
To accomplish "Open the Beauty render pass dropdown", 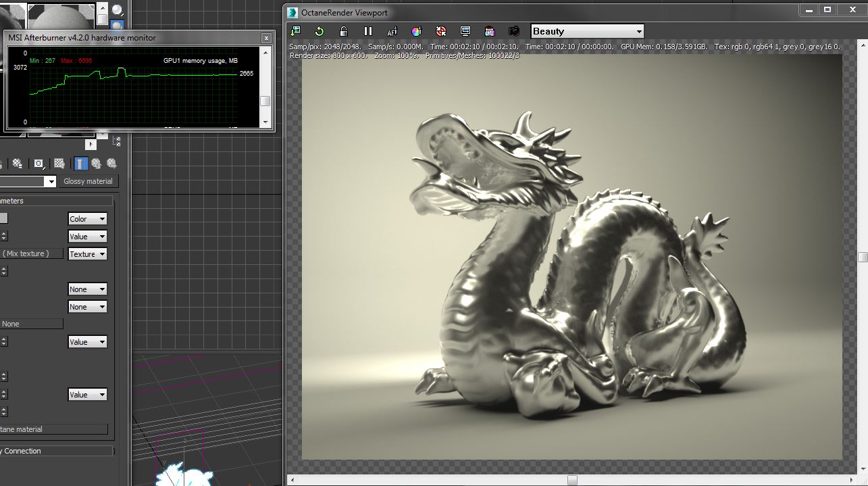I will 587,31.
